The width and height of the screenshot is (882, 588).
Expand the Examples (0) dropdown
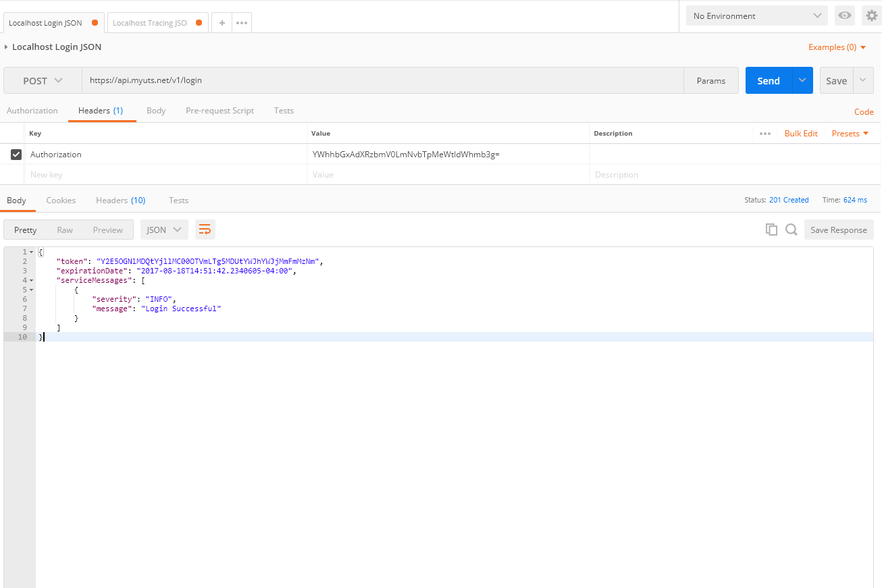click(837, 47)
